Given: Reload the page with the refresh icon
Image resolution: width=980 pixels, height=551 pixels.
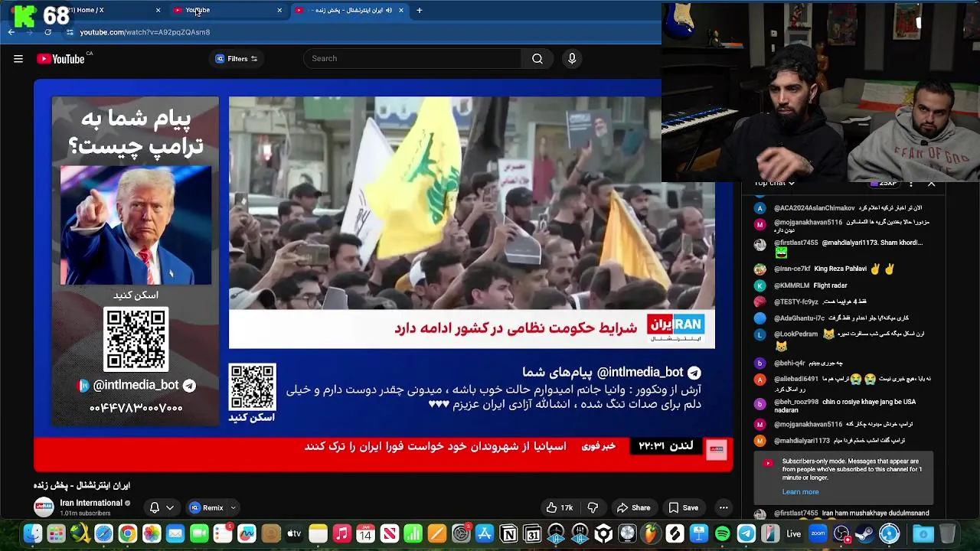Looking at the screenshot, I should (48, 32).
